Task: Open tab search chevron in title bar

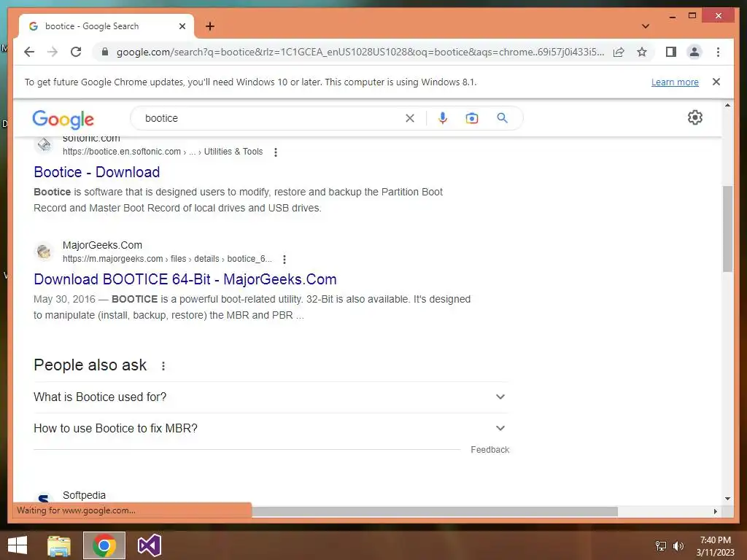Action: point(646,26)
